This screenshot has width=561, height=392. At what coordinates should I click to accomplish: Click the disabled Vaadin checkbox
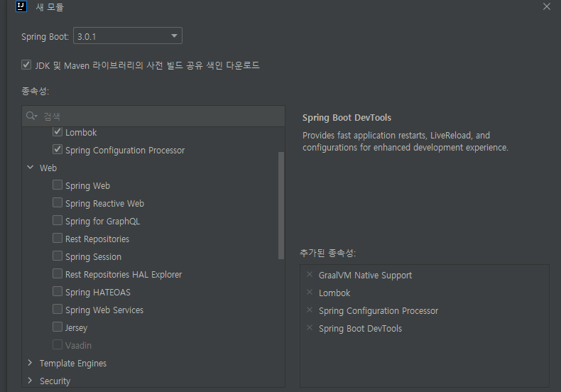click(x=58, y=345)
